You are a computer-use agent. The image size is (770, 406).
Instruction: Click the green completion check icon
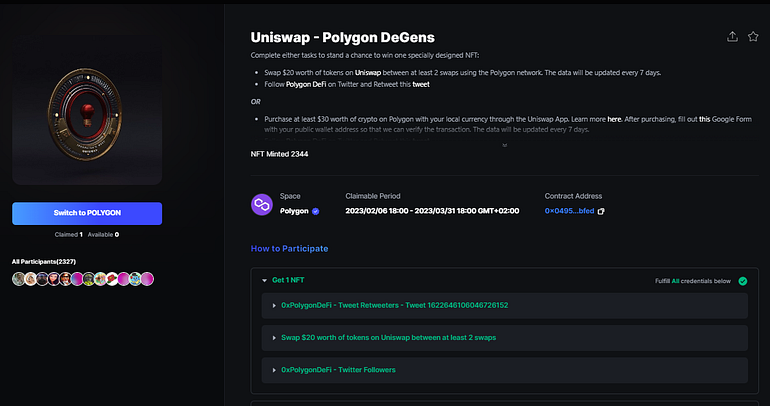click(x=742, y=281)
